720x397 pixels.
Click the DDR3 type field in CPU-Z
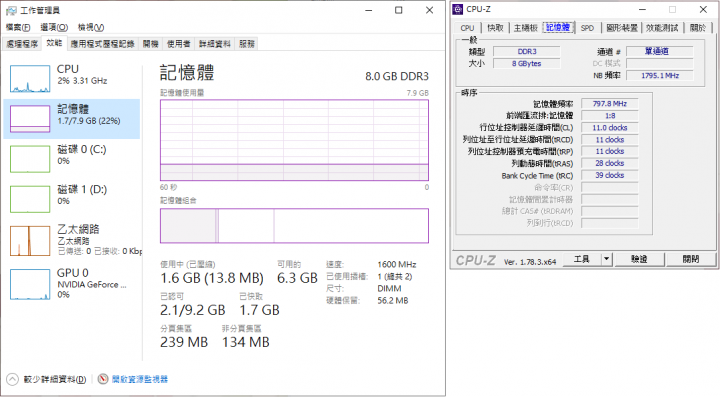pyautogui.click(x=527, y=51)
